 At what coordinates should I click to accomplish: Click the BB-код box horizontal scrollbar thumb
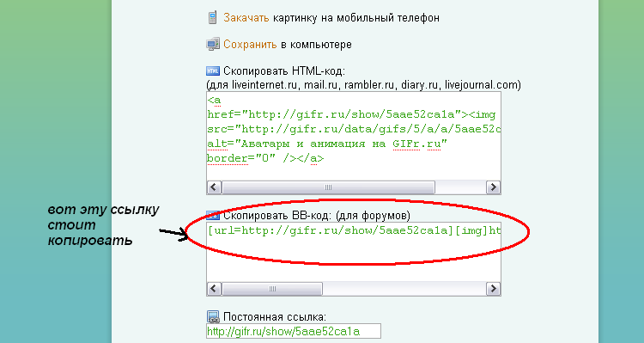(x=272, y=289)
